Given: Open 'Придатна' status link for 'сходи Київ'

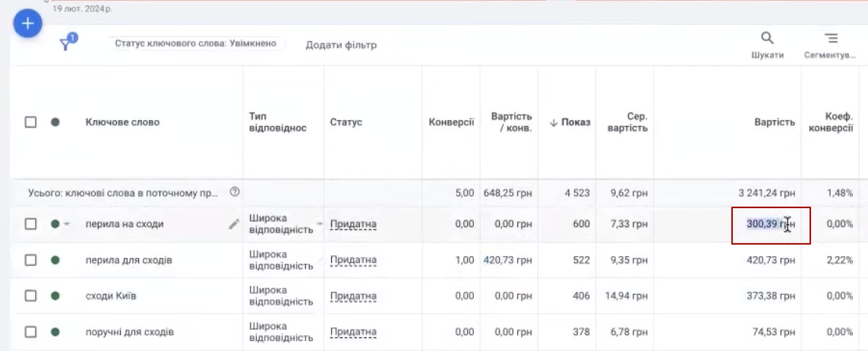Looking at the screenshot, I should click(x=353, y=296).
